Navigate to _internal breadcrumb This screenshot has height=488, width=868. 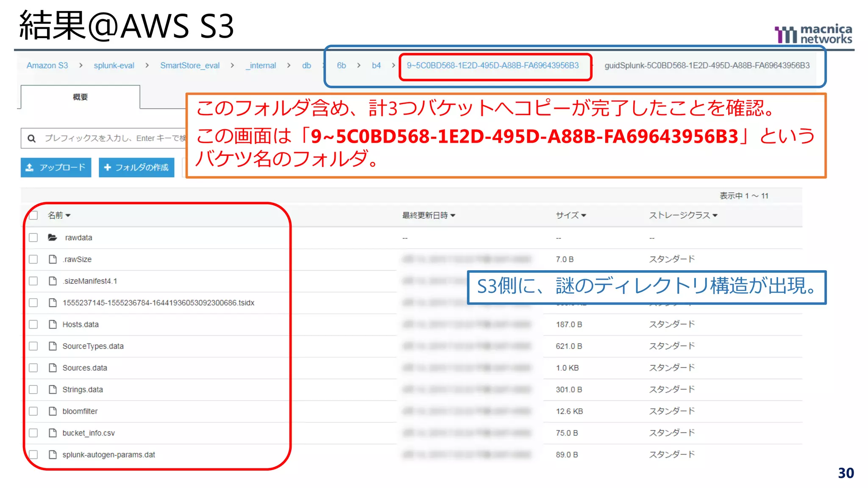(261, 66)
